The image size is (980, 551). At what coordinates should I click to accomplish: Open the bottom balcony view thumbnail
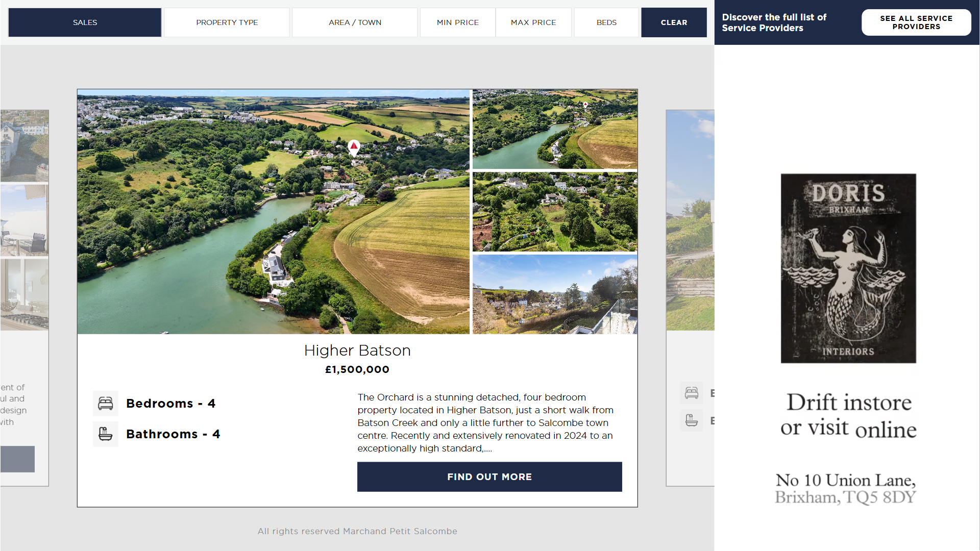point(554,294)
